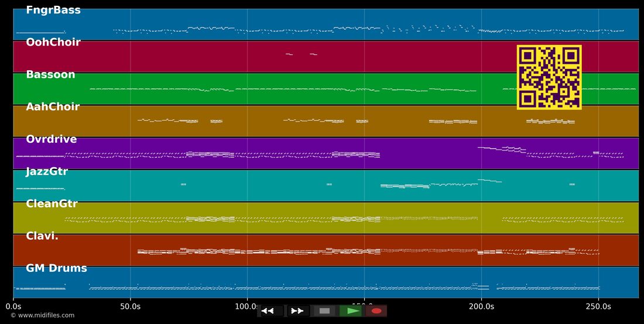Click the 200.0s time axis label
644x324 pixels.
[481, 306]
